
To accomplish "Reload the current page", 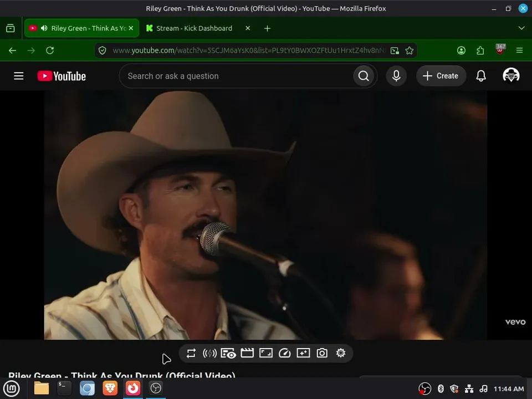I will pos(50,50).
